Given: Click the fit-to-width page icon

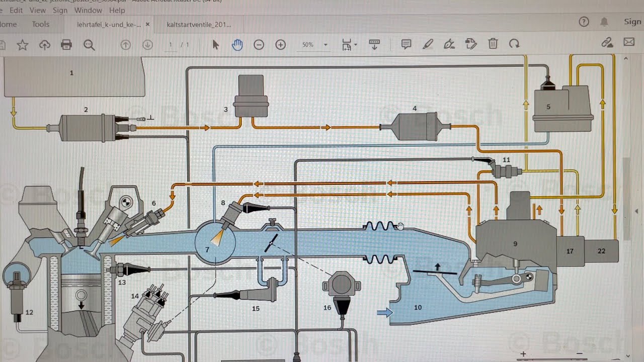Looking at the screenshot, I should (x=346, y=45).
